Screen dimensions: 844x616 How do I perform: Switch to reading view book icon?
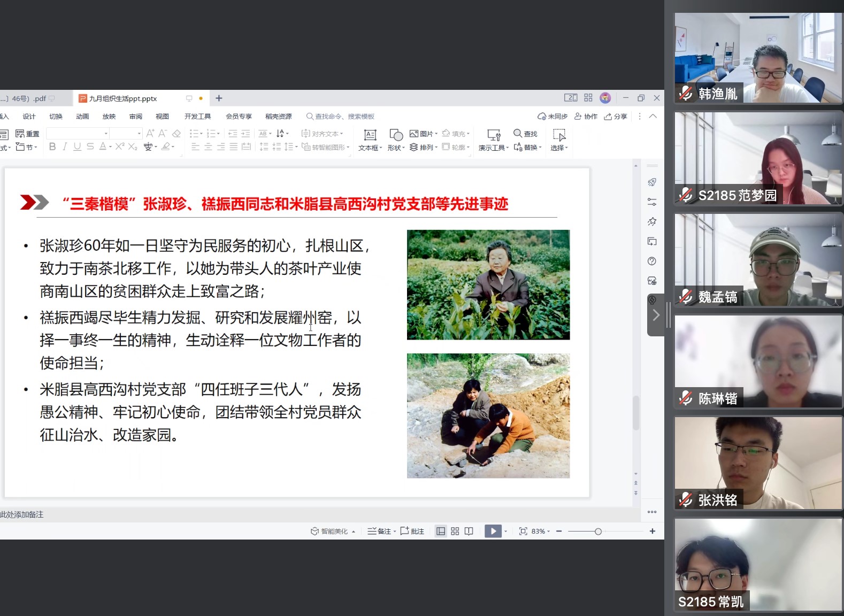pos(469,531)
